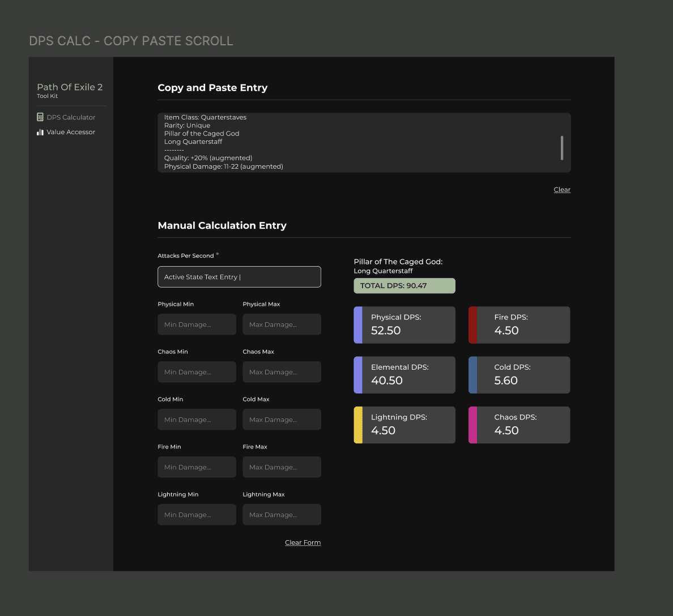Click the 52.50 Physical DPS value
The width and height of the screenshot is (673, 616).
click(386, 331)
